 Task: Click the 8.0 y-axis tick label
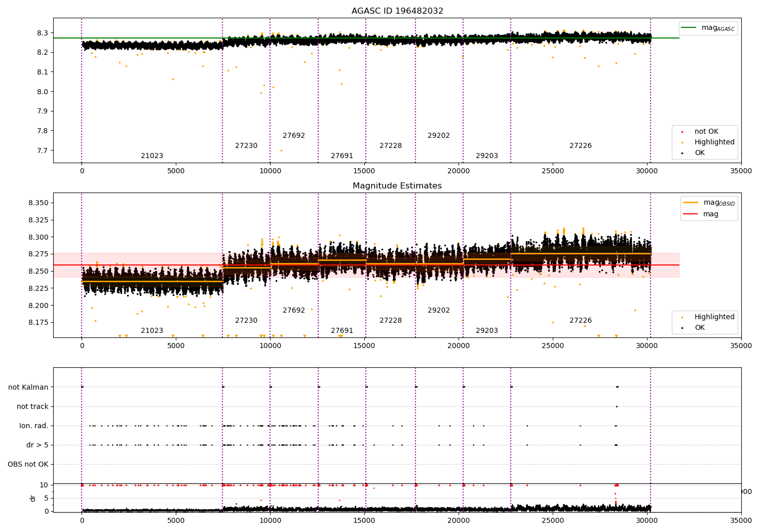tap(43, 92)
